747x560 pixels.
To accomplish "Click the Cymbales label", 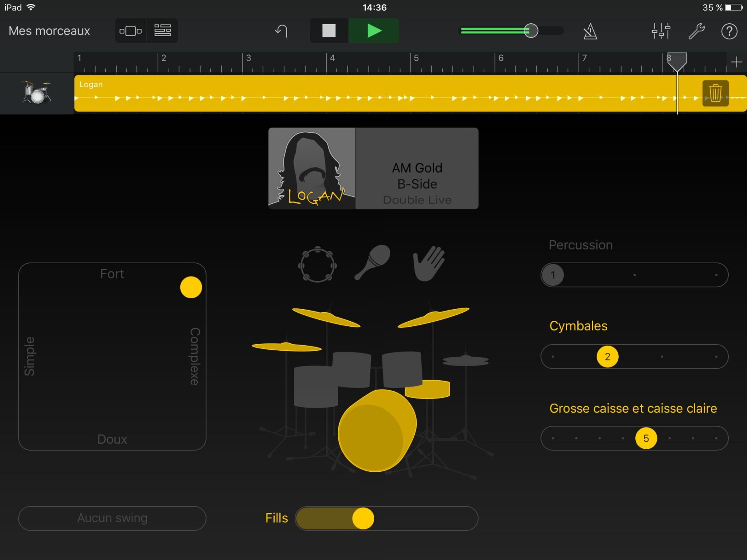I will tap(578, 326).
